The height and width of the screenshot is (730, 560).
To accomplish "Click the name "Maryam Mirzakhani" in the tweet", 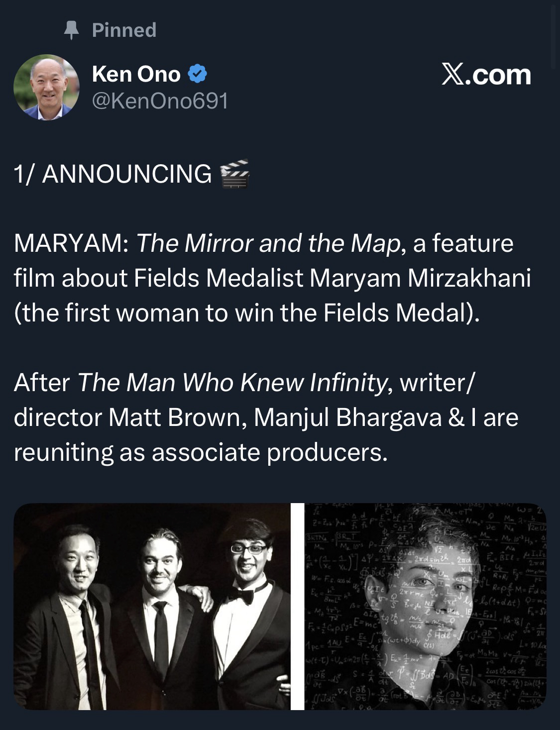I will pyautogui.click(x=420, y=278).
